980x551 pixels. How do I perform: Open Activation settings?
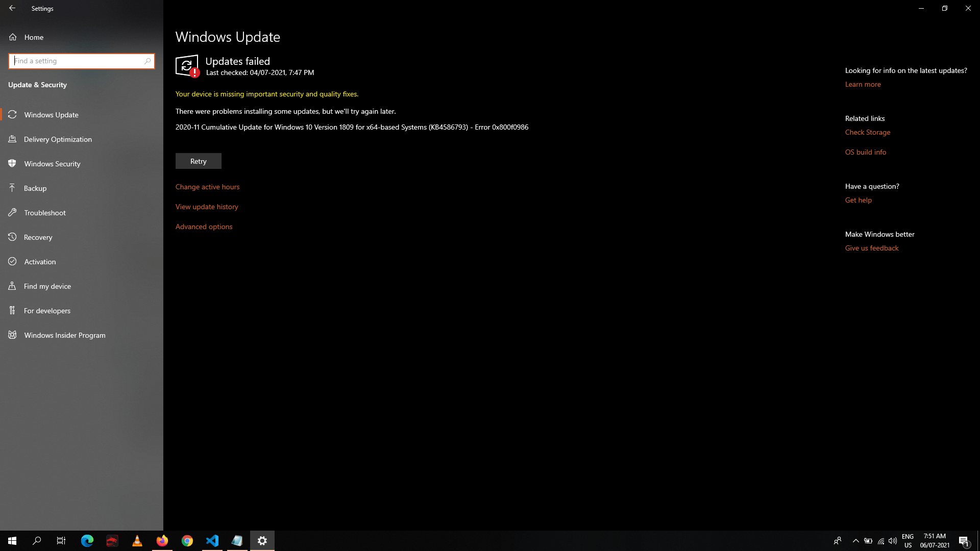[40, 261]
